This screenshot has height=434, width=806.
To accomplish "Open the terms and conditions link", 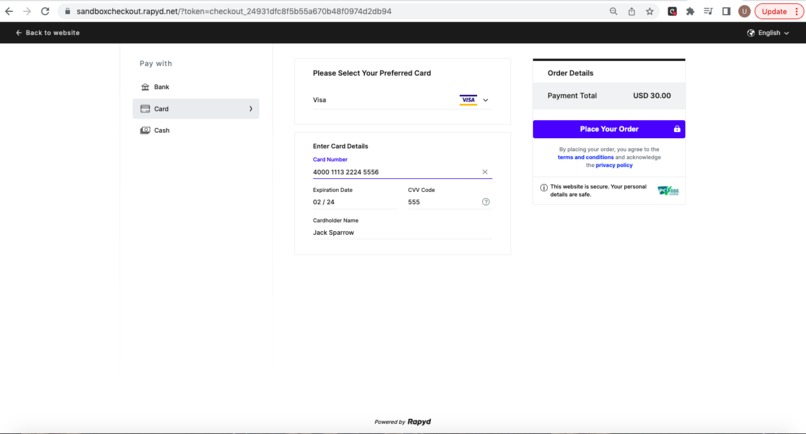I will tap(585, 157).
